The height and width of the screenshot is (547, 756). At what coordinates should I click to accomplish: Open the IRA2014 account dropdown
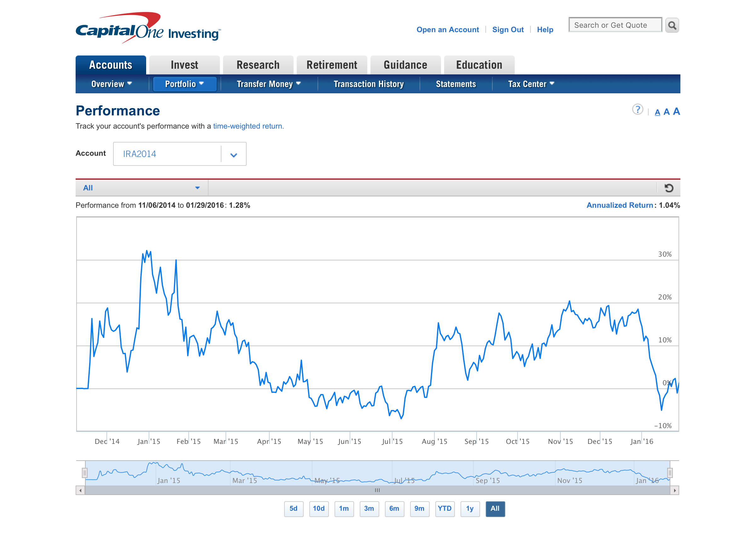click(x=180, y=154)
